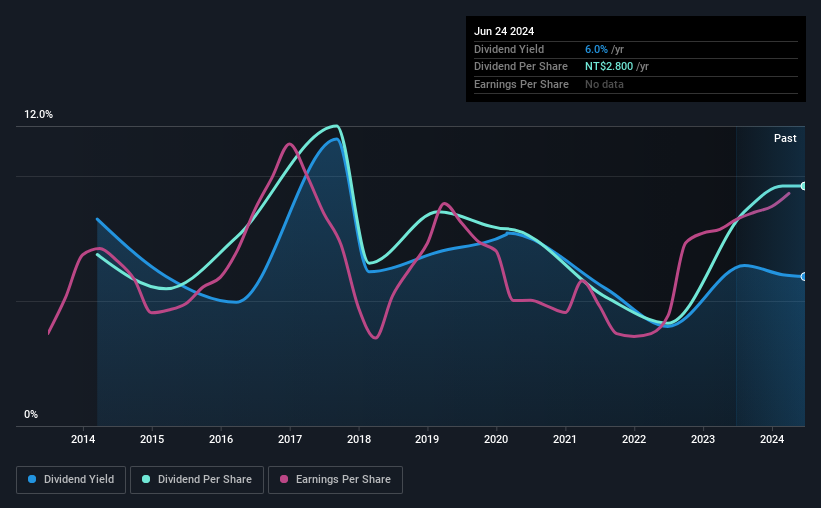Select the Dividend Per Share endpoint marker
The width and height of the screenshot is (821, 508).
click(x=804, y=186)
